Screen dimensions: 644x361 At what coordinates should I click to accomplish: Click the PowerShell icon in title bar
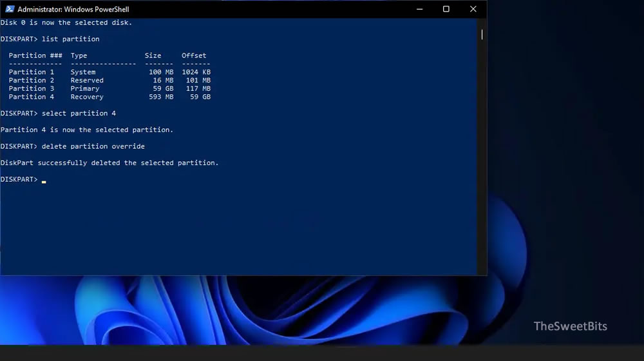(10, 9)
